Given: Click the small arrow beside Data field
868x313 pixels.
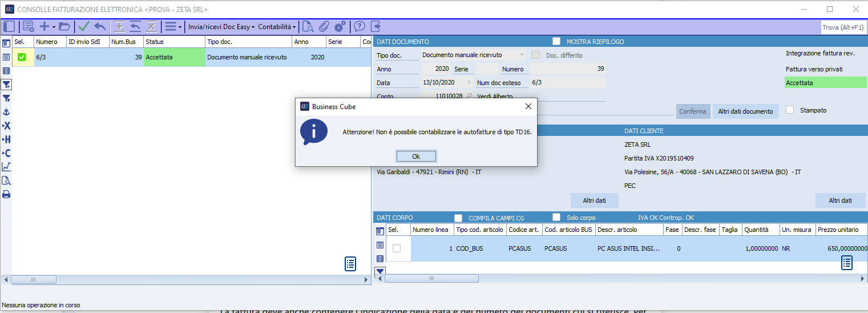Looking at the screenshot, I should click(x=470, y=82).
